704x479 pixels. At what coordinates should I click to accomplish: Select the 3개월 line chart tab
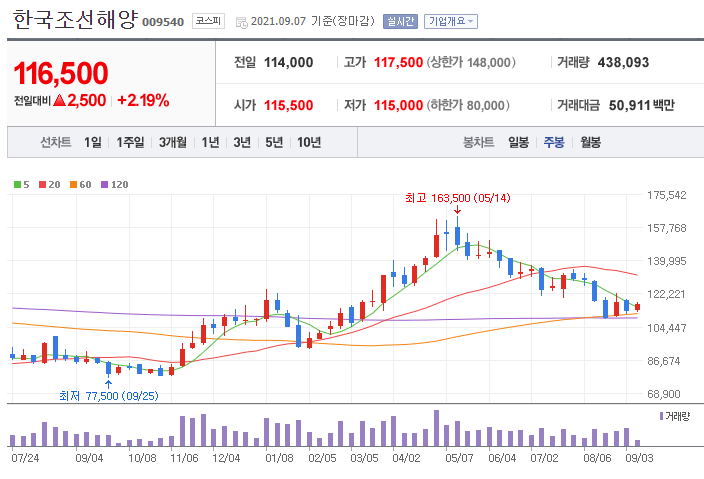pyautogui.click(x=173, y=142)
